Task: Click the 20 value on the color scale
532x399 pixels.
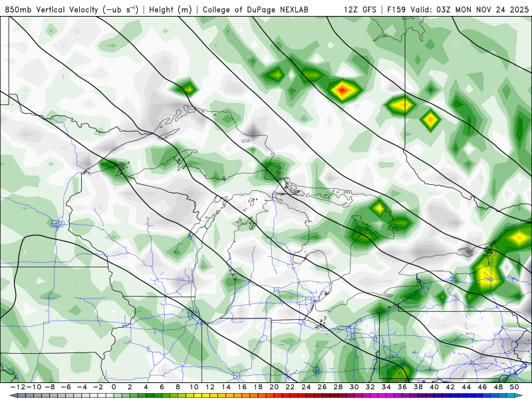Action: (x=274, y=387)
